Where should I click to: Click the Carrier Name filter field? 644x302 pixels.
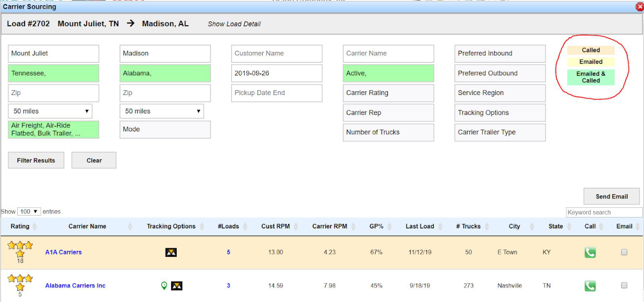tap(388, 54)
